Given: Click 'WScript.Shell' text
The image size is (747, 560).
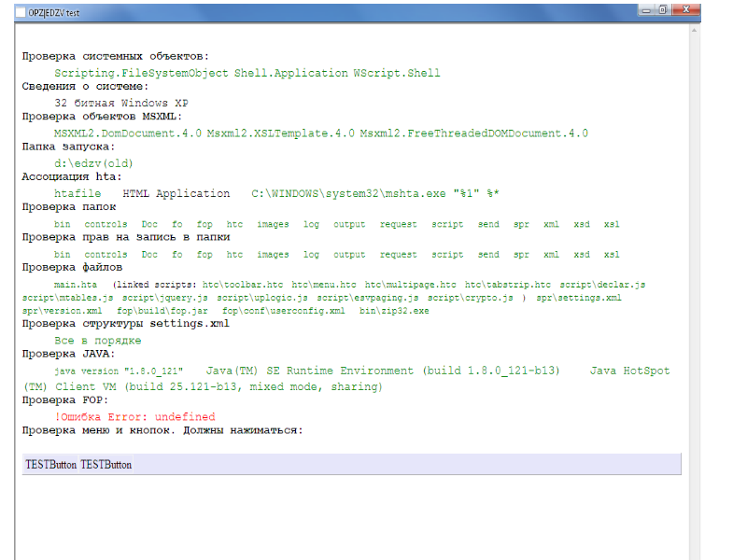Looking at the screenshot, I should click(397, 73).
